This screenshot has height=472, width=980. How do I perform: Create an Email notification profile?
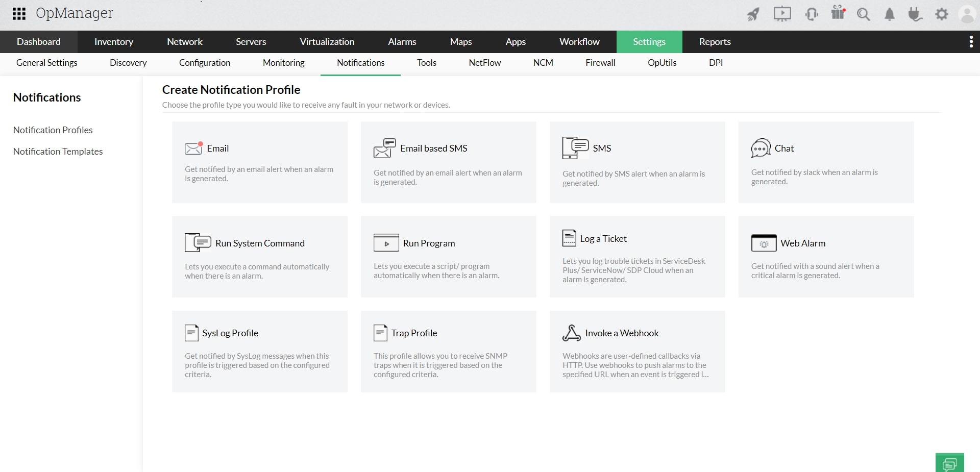259,162
